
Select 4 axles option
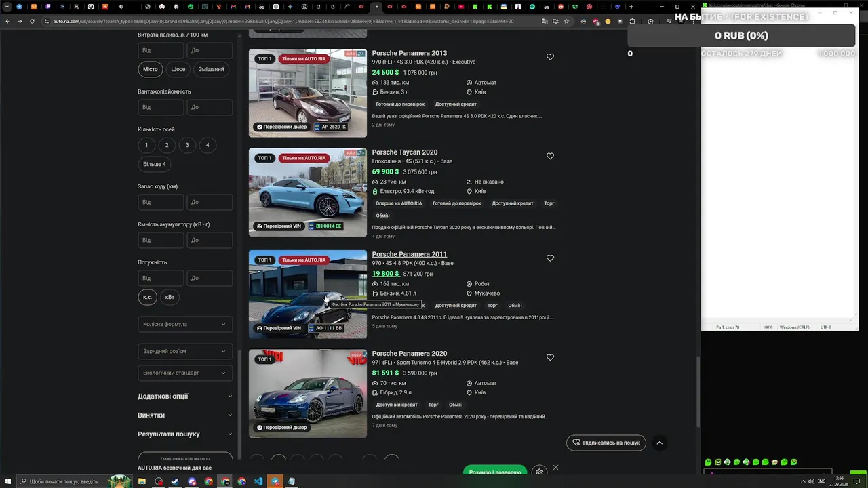click(208, 145)
